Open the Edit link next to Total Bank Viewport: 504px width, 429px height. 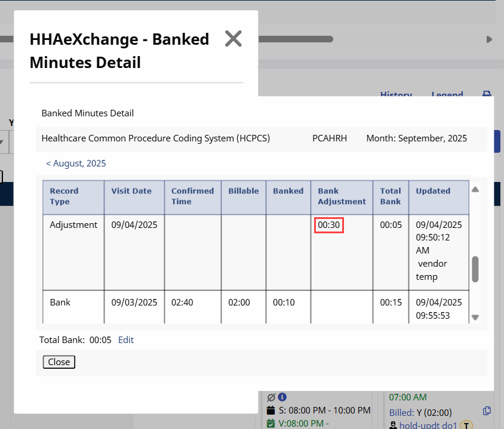(126, 340)
